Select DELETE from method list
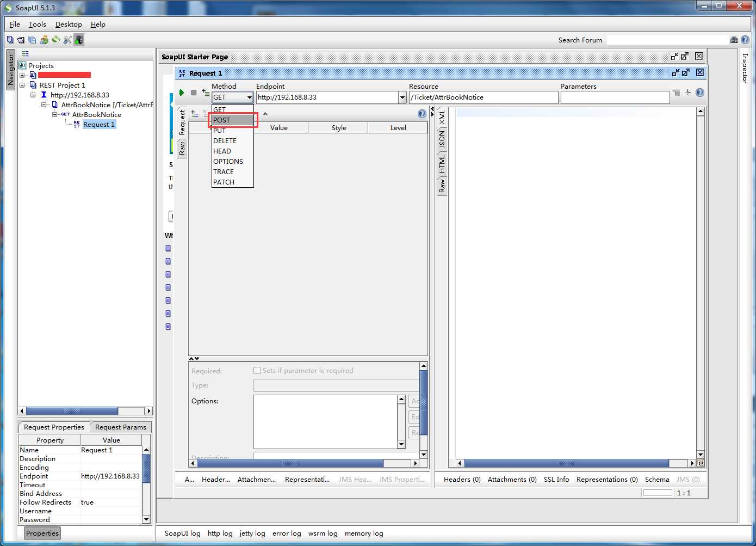Screen dimensions: 756x546 (233, 141)
